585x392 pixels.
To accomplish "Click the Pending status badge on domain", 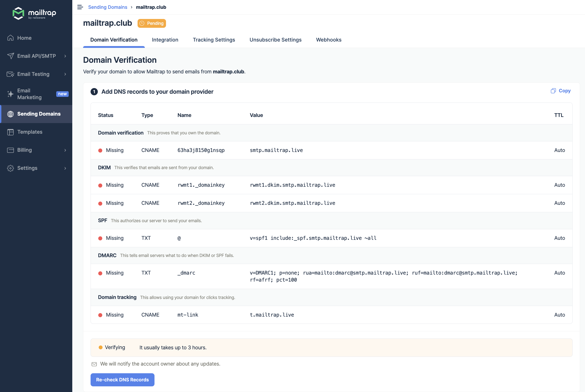I will tap(152, 23).
